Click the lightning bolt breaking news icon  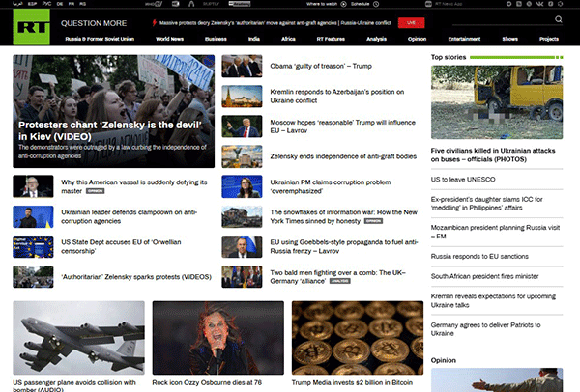point(155,23)
